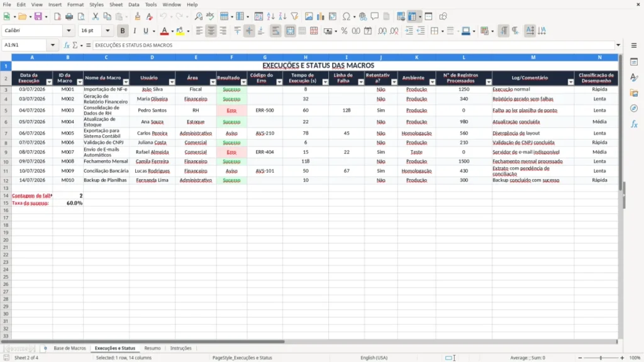
Task: Click the Save document icon
Action: [x=38, y=16]
